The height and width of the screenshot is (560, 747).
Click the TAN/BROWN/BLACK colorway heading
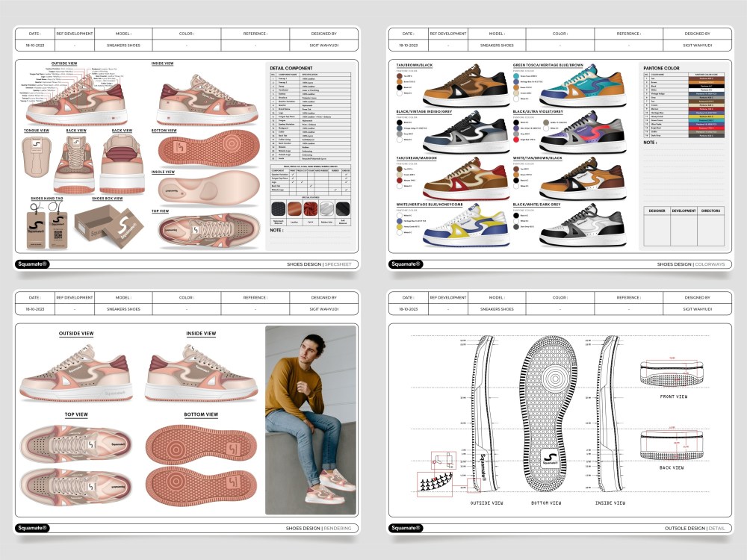pyautogui.click(x=415, y=65)
